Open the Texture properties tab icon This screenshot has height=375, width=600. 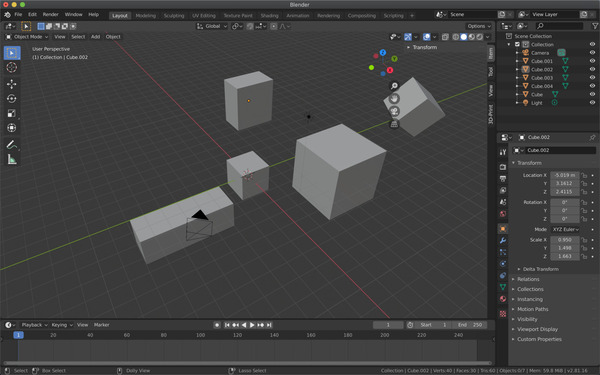click(x=503, y=314)
